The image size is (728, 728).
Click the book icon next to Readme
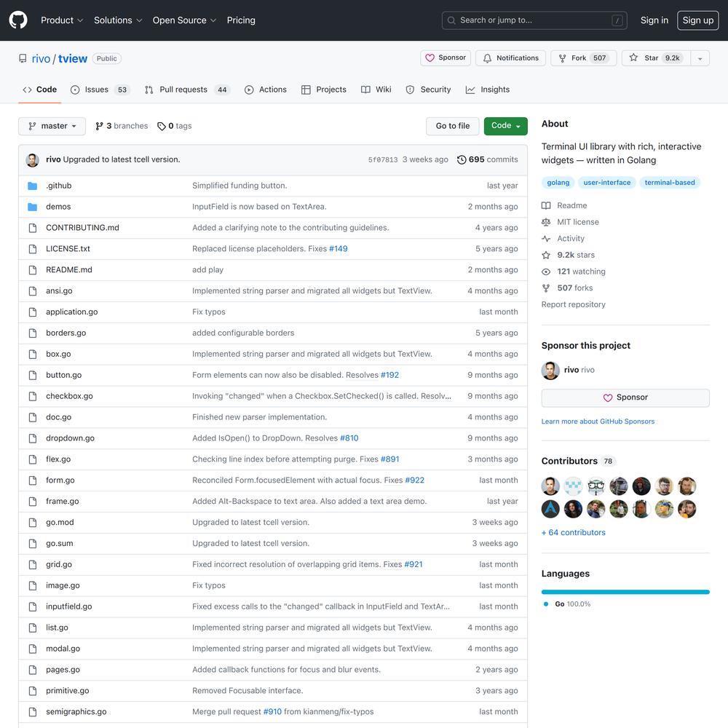tap(546, 205)
